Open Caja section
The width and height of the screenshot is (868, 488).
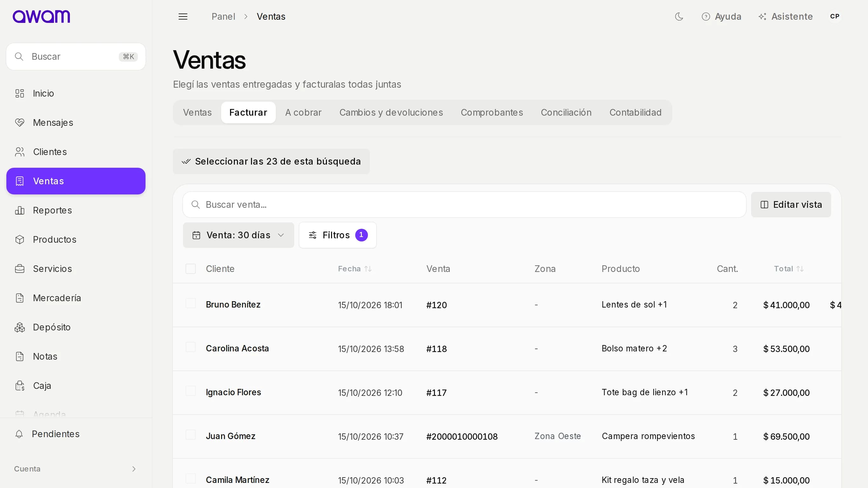76,386
